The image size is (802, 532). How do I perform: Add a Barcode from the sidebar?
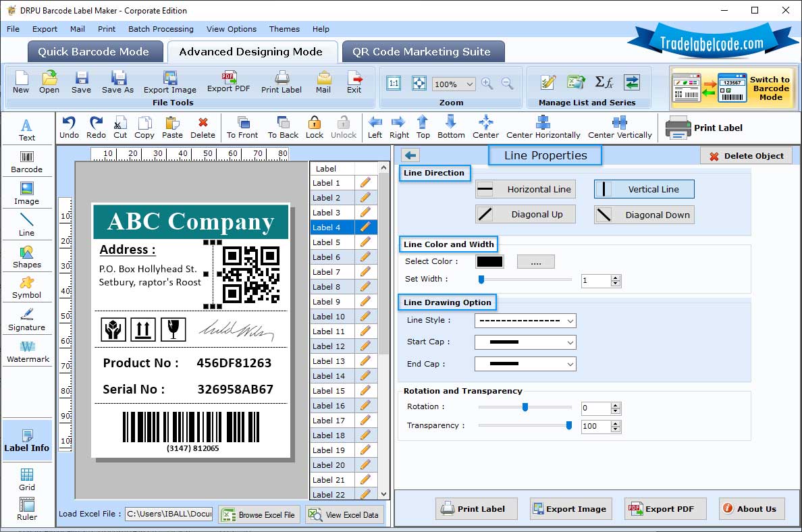pos(26,162)
